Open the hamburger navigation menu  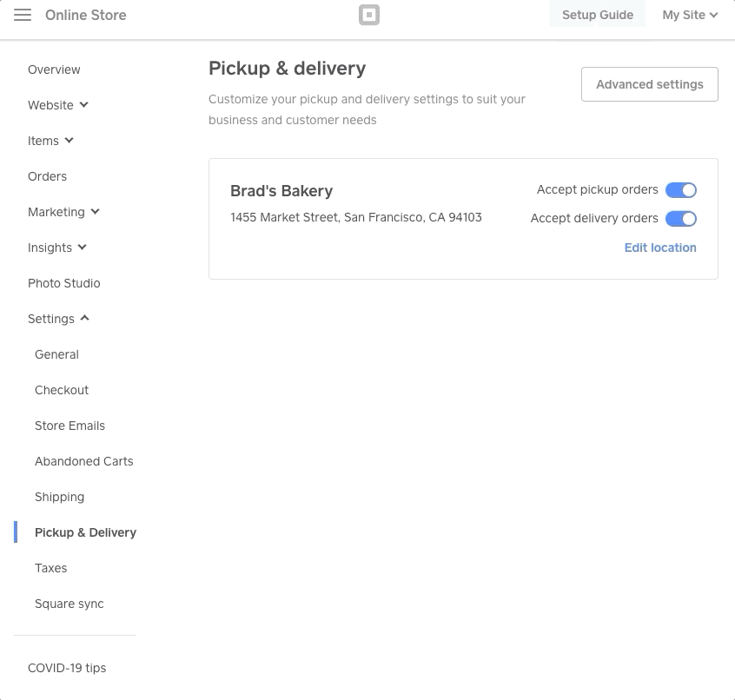[23, 15]
